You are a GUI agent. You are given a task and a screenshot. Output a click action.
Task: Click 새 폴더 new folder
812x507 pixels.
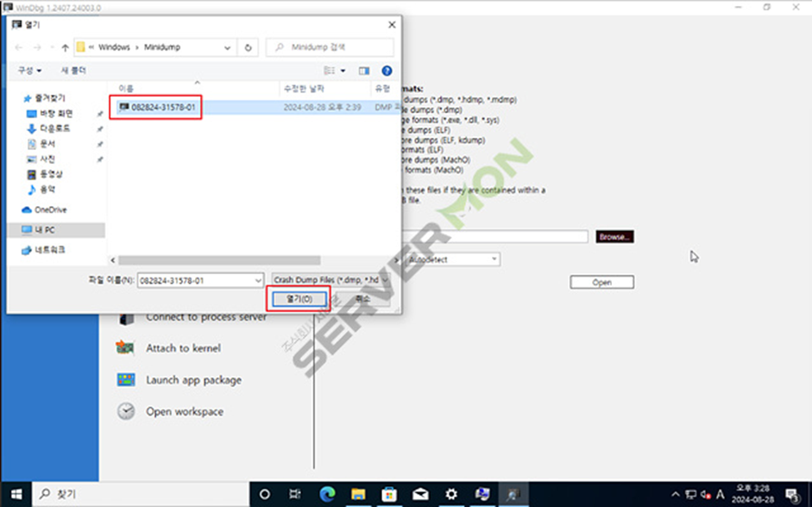click(73, 71)
